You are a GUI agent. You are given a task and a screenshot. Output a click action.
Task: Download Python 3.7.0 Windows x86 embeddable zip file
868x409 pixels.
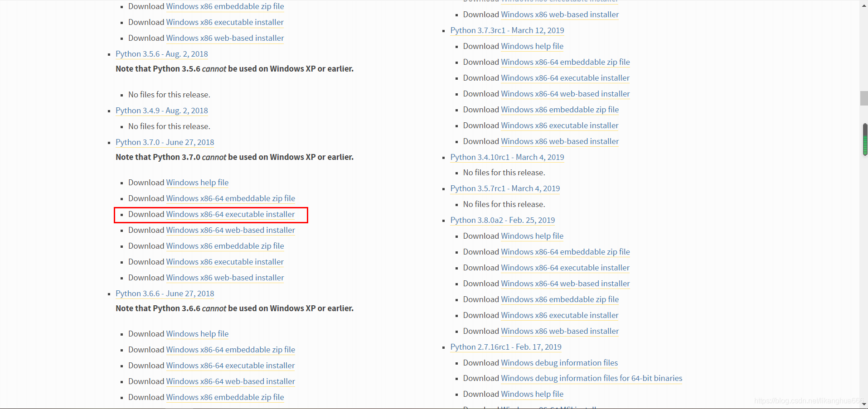(x=225, y=246)
